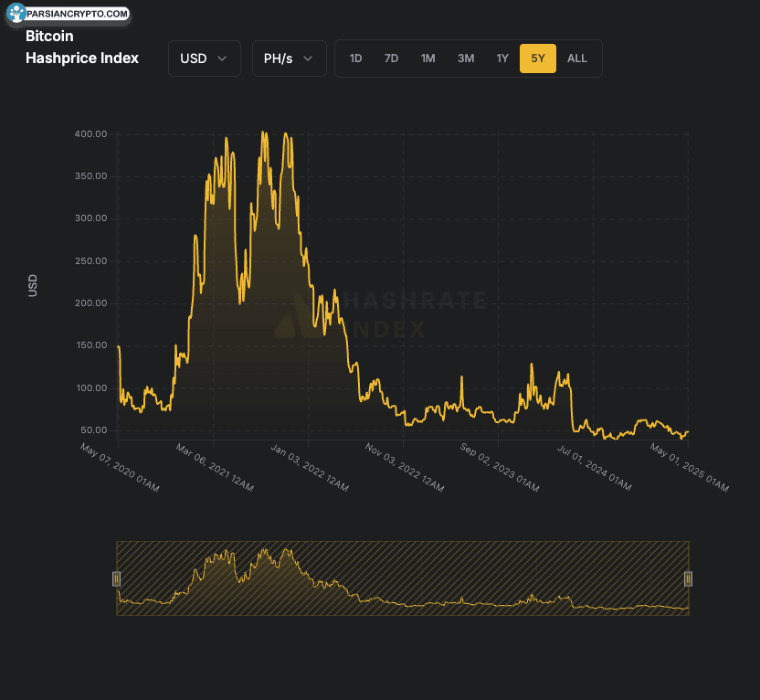Show ALL time range data
The width and height of the screenshot is (760, 700).
coord(577,58)
